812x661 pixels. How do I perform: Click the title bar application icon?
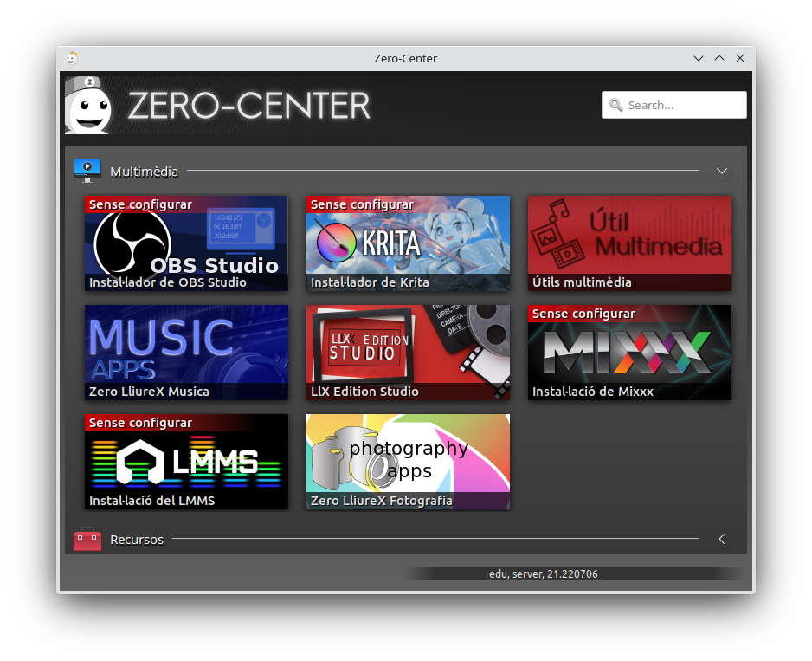72,58
